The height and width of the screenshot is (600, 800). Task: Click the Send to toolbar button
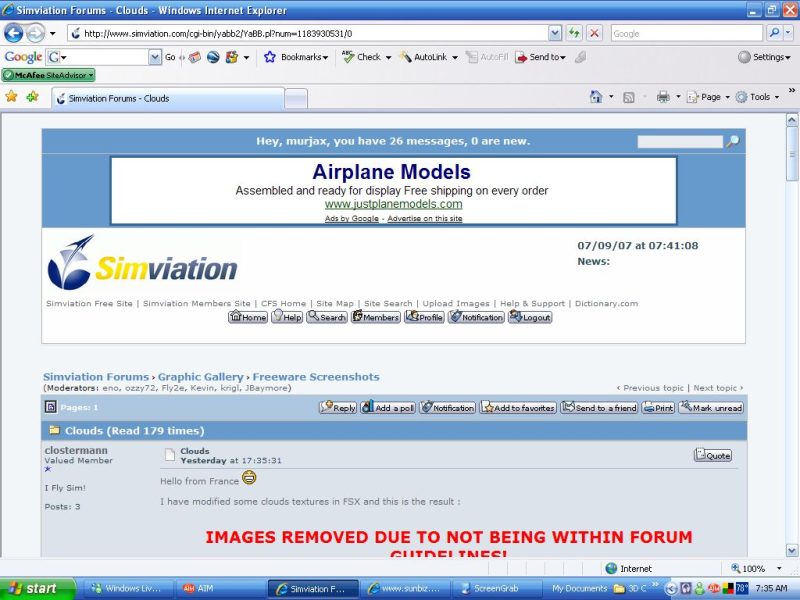tap(540, 57)
